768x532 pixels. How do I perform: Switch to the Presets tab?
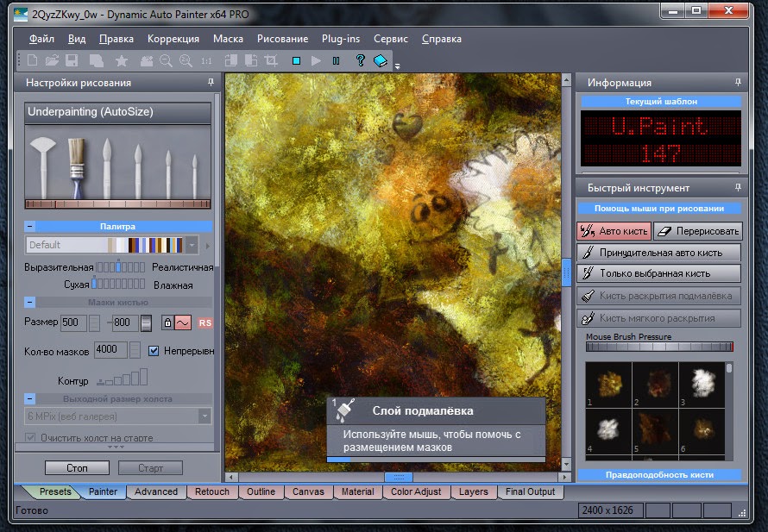[55, 491]
